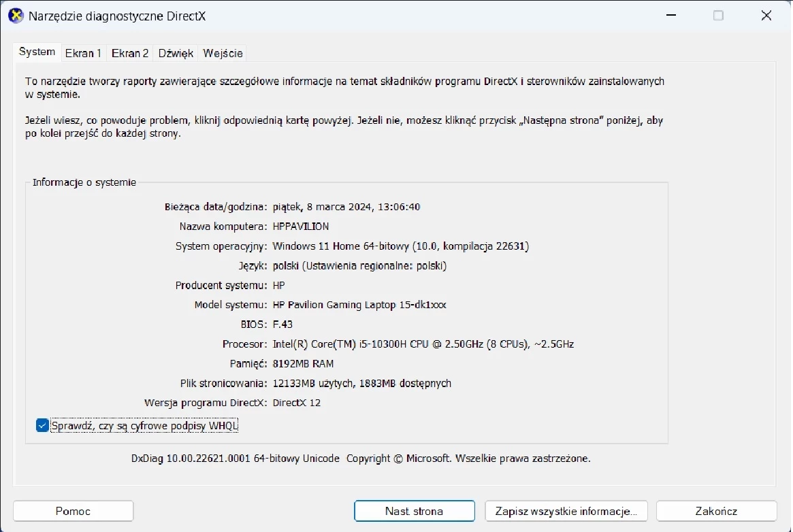Click the 'Jeżeli wiesz, co powoduje problem' paragraph
This screenshot has width=793, height=532.
(344, 127)
